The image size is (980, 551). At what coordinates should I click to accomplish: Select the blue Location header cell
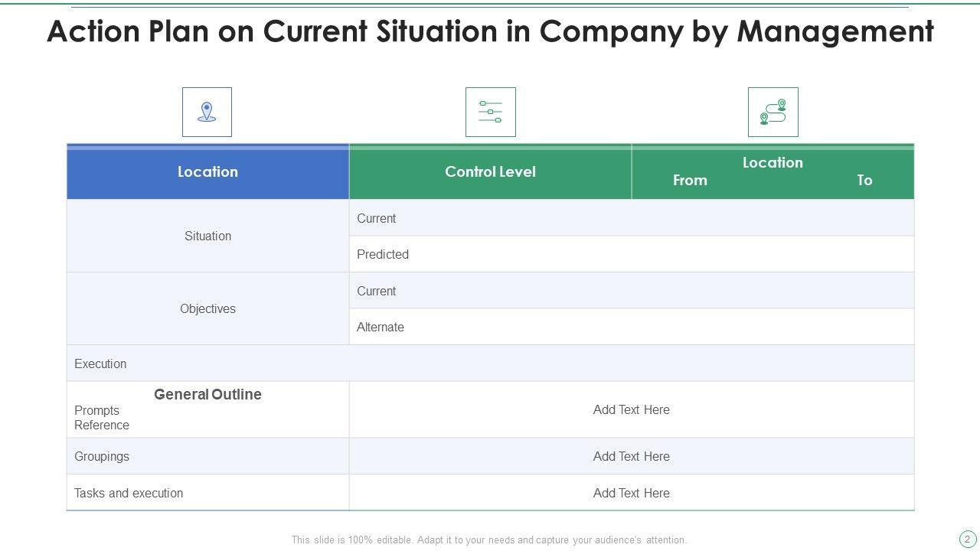tap(207, 172)
